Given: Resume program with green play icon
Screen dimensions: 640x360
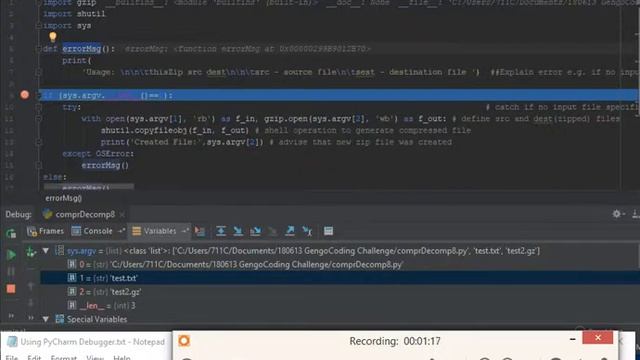Looking at the screenshot, I should pyautogui.click(x=11, y=254).
